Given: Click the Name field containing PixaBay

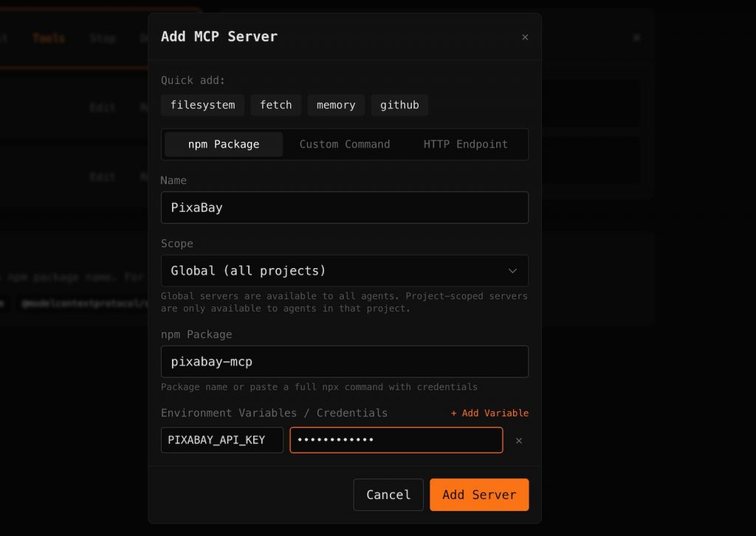Looking at the screenshot, I should [x=345, y=207].
